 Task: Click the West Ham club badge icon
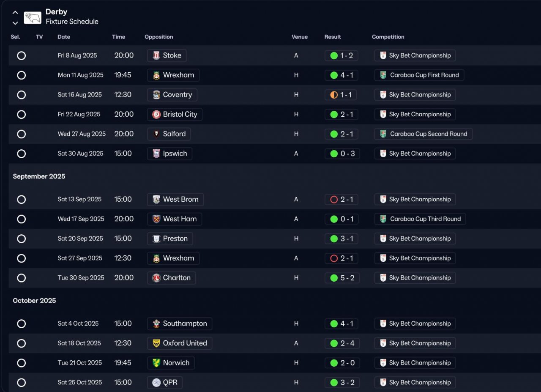[x=156, y=219]
